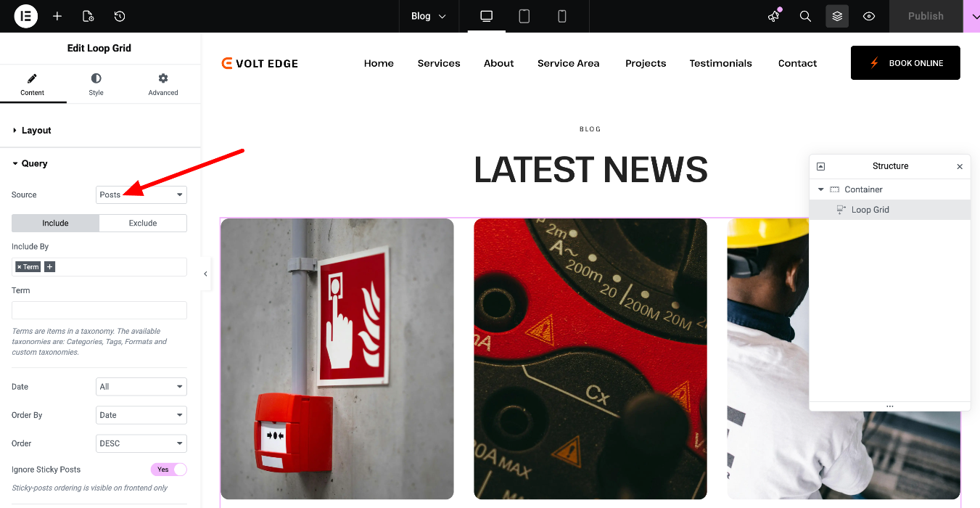This screenshot has width=980, height=508.
Task: Open the Elementor logo menu
Action: coord(25,16)
